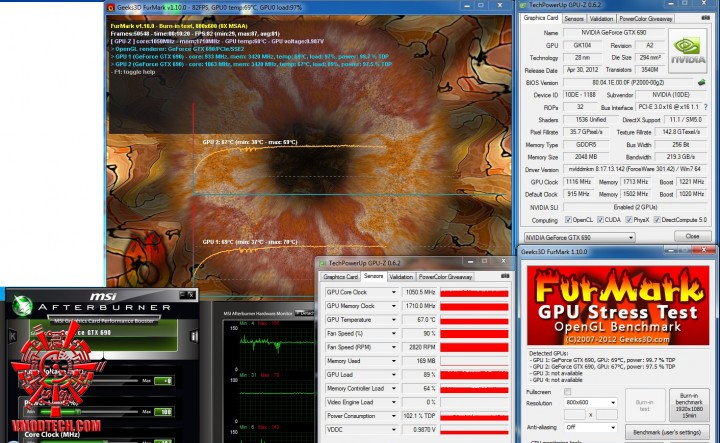Open PowerColor Giveaway tab in GPU-Z Sensors window

click(445, 277)
